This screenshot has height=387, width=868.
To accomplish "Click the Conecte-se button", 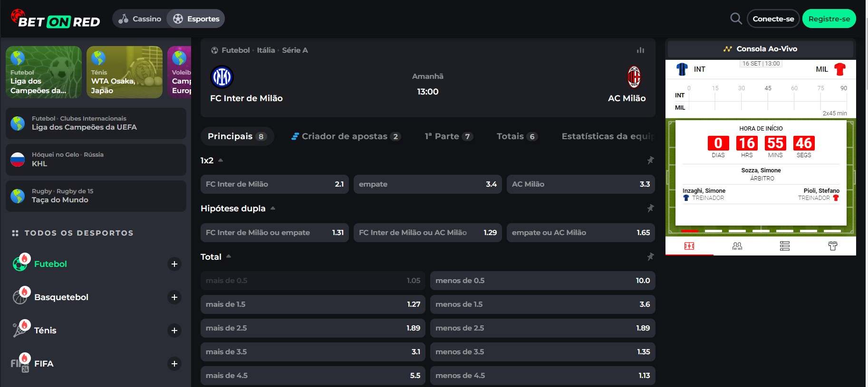I will pyautogui.click(x=773, y=19).
